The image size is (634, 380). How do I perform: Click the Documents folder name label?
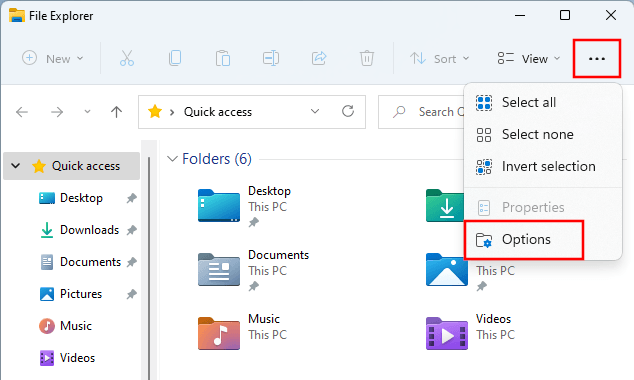click(279, 255)
